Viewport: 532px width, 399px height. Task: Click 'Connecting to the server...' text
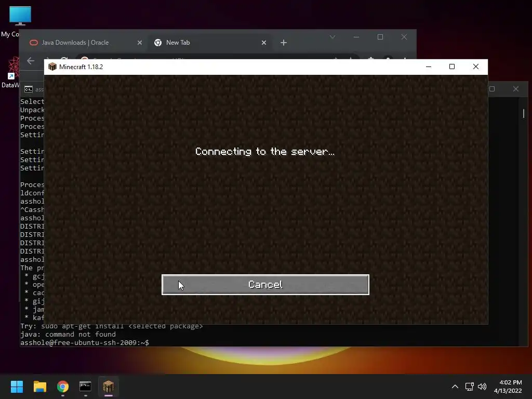coord(265,151)
